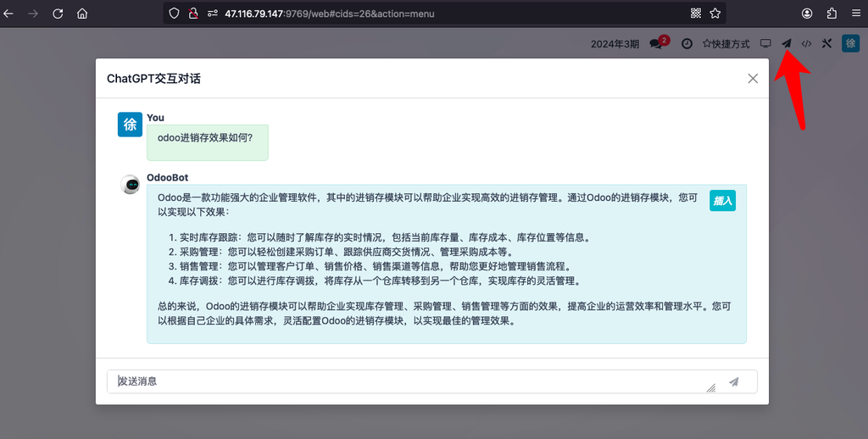This screenshot has height=439, width=868.
Task: Click the paper plane ChatGPT icon in top bar
Action: pos(787,43)
